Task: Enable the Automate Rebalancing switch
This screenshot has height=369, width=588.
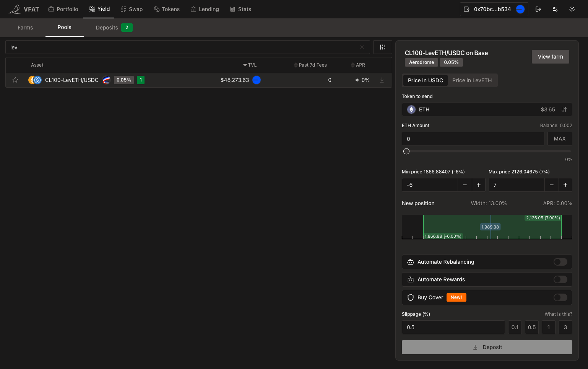Action: point(560,262)
